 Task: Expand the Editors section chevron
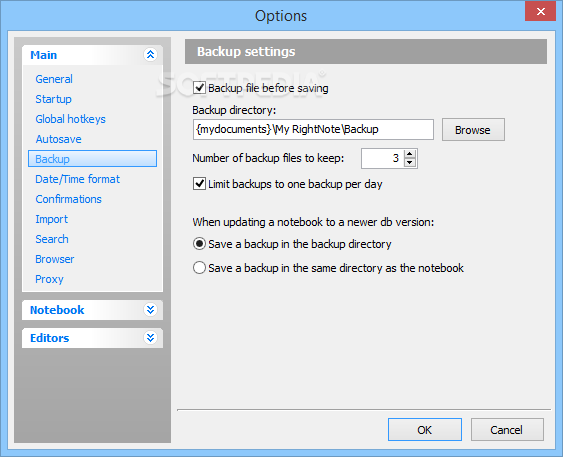click(150, 337)
